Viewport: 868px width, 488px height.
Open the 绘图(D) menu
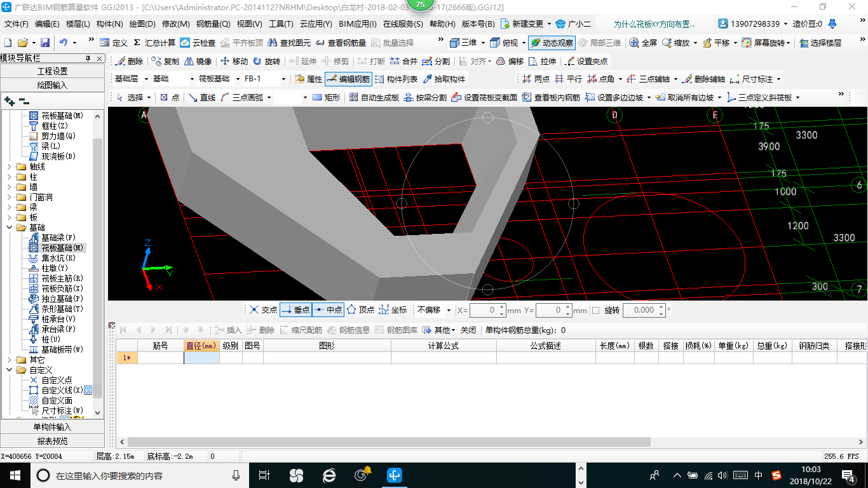click(x=142, y=24)
